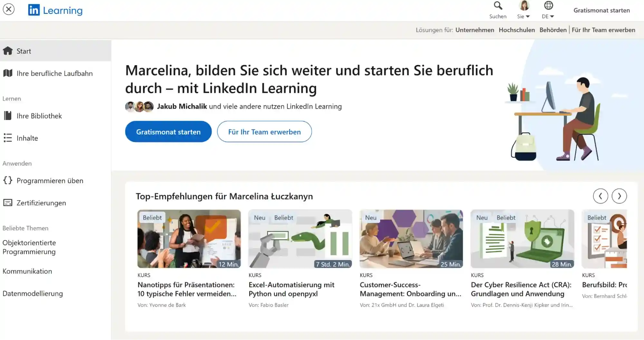This screenshot has width=644, height=340.
Task: Open the Nanotipps für Präsentationen thumbnail
Action: click(189, 239)
